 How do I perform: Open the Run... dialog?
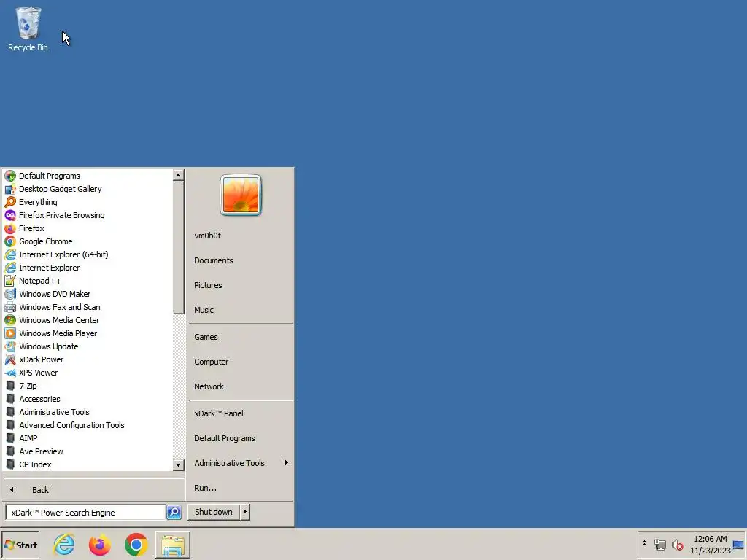(205, 488)
